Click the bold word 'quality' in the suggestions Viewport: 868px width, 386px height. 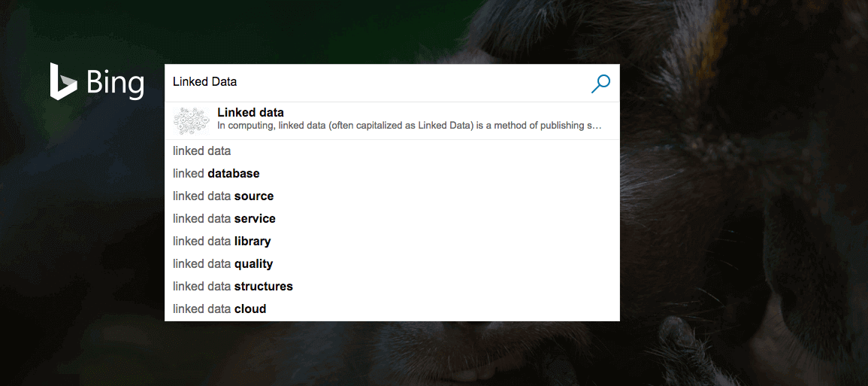(x=253, y=264)
